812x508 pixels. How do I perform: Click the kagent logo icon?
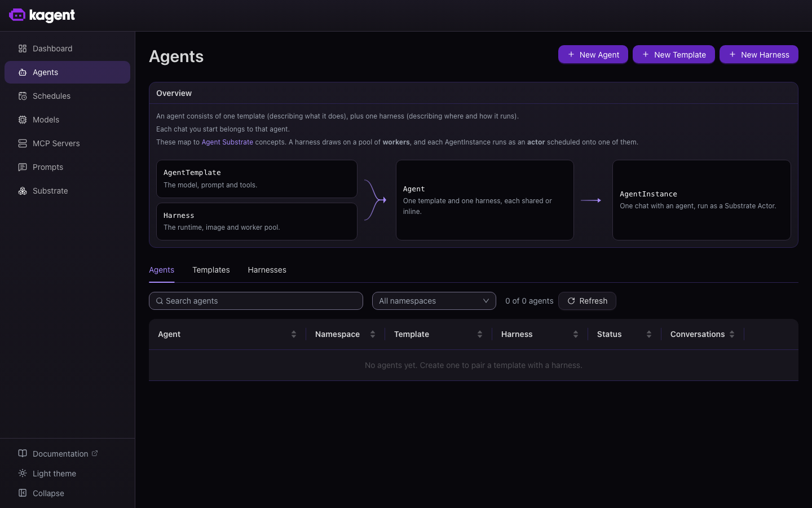click(17, 15)
